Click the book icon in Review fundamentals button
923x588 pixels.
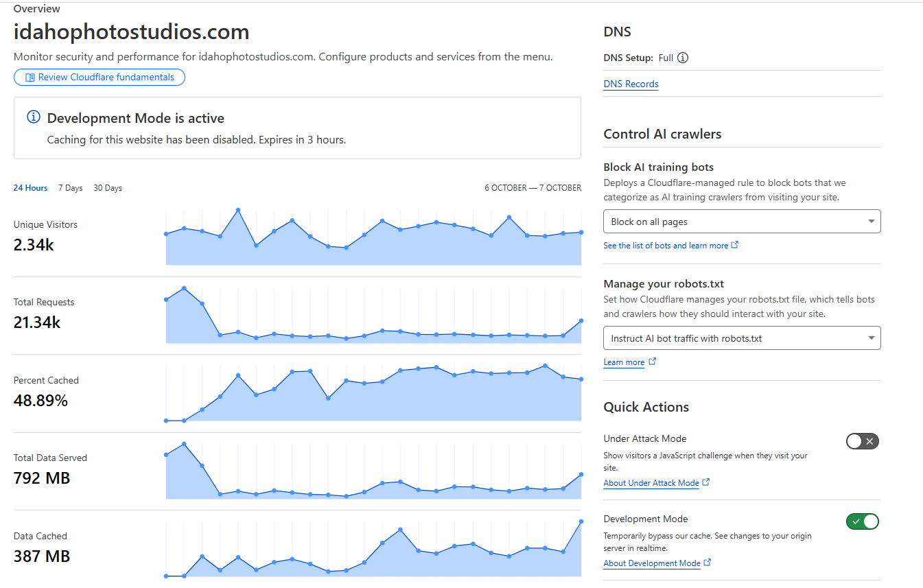(x=30, y=78)
